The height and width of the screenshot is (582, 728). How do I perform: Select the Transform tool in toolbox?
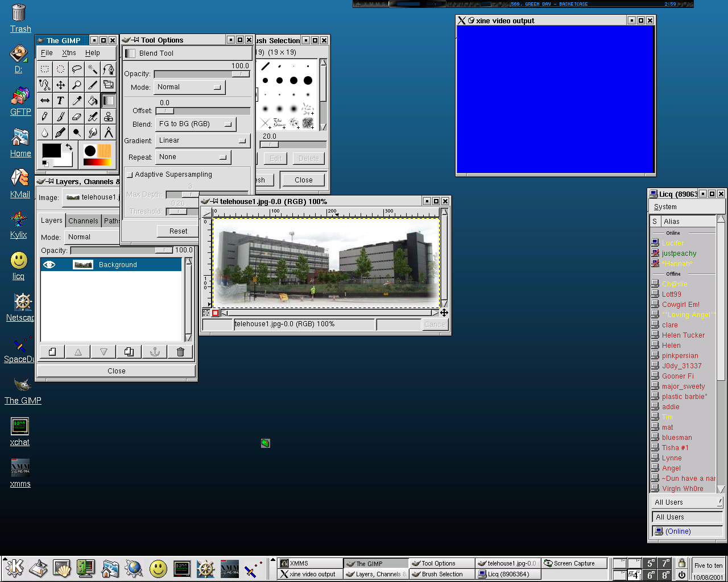(x=108, y=85)
